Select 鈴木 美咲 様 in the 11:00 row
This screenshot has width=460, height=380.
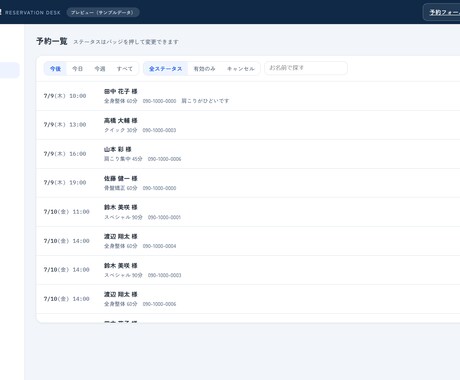[x=120, y=207]
